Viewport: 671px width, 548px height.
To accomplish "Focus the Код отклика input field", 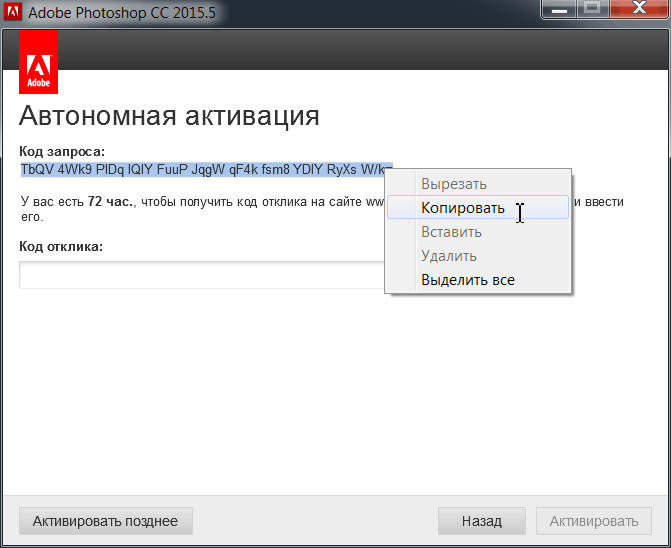I will (x=202, y=275).
